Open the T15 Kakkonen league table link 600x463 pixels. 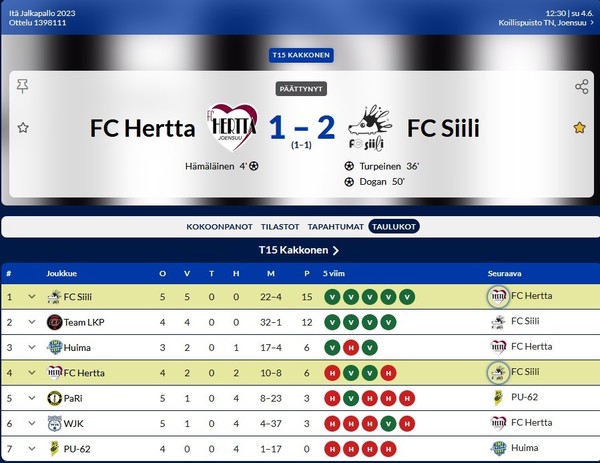tap(299, 250)
